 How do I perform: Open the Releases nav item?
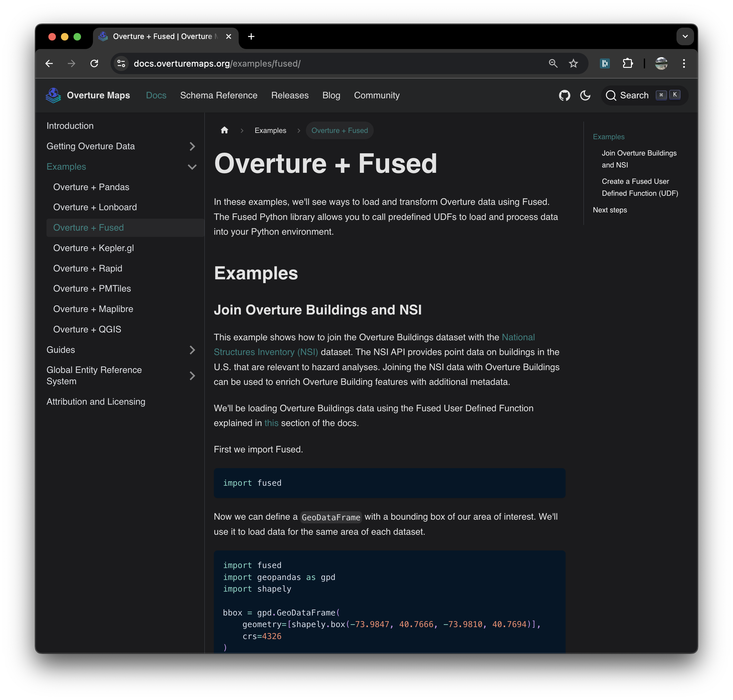coord(290,96)
